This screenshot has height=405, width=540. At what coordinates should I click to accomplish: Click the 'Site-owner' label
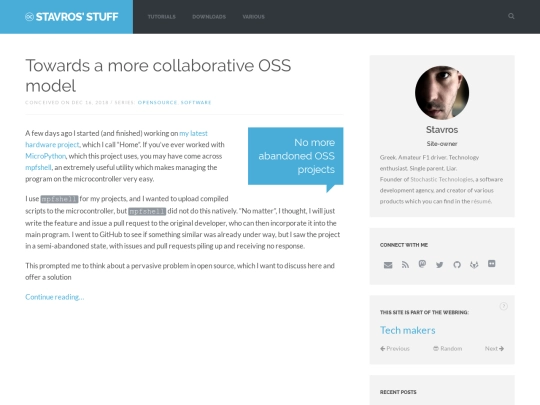pyautogui.click(x=442, y=144)
